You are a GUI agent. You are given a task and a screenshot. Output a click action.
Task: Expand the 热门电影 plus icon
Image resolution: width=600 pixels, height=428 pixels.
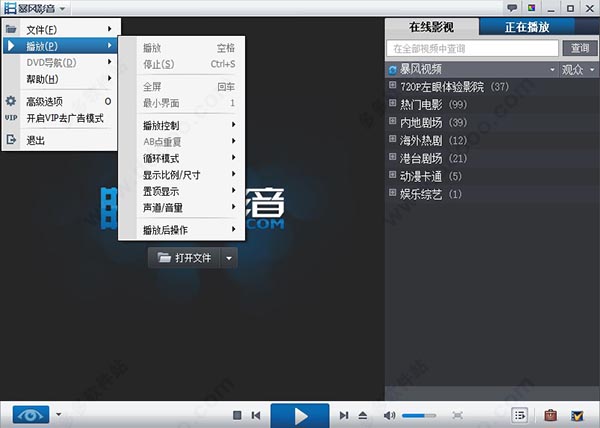click(393, 103)
